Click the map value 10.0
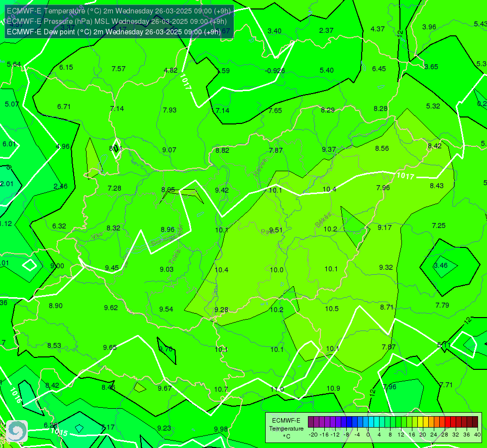This screenshot has height=448, width=487. click(277, 270)
